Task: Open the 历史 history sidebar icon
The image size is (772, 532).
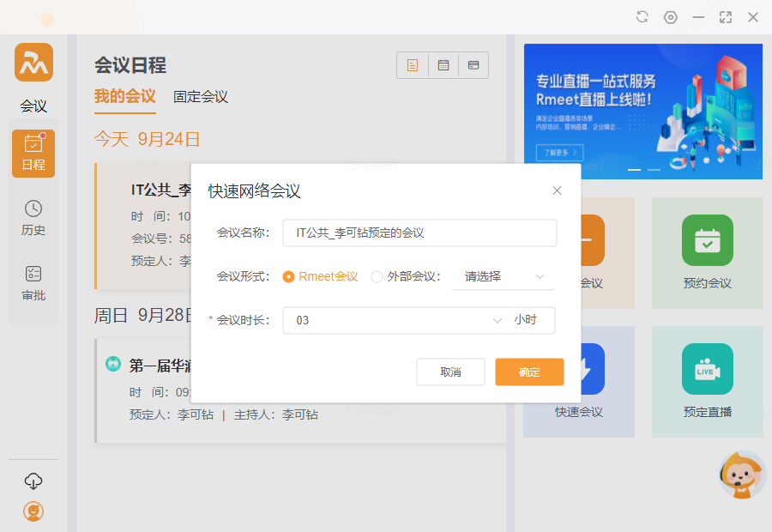Action: (x=33, y=218)
